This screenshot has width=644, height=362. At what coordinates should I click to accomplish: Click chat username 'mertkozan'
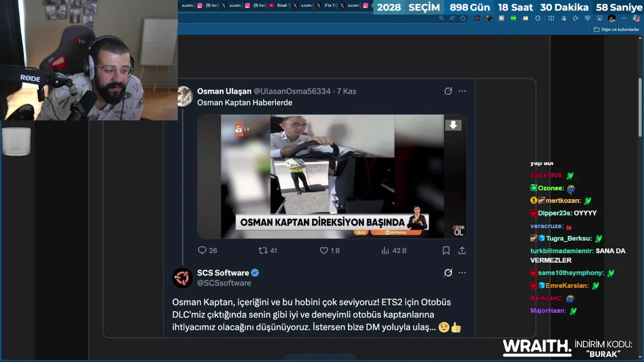pyautogui.click(x=563, y=201)
